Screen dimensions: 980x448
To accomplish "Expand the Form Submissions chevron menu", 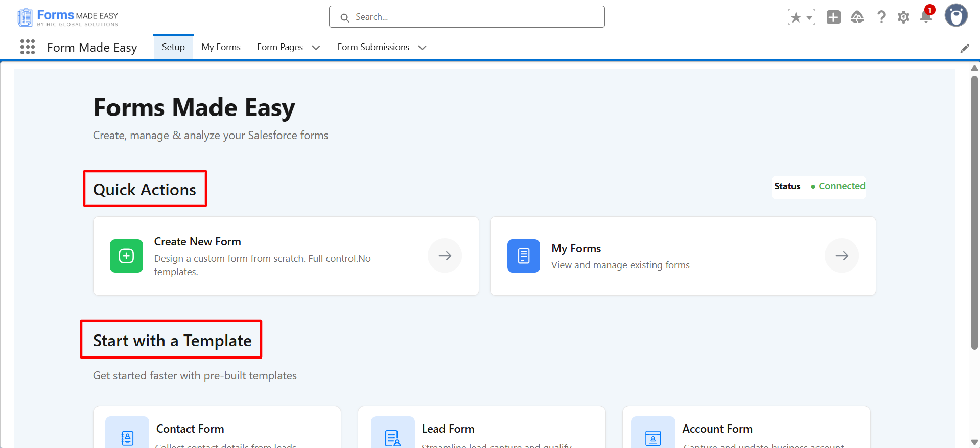I will [x=422, y=48].
